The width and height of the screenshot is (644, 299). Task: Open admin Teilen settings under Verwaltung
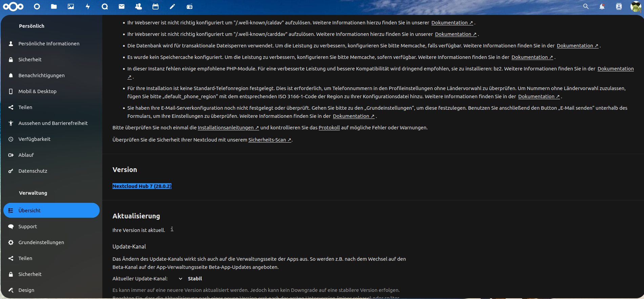[51, 258]
